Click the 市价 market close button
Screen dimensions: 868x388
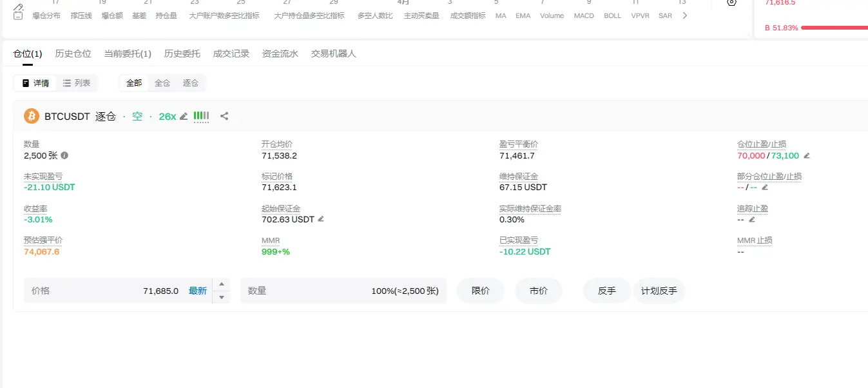[539, 291]
